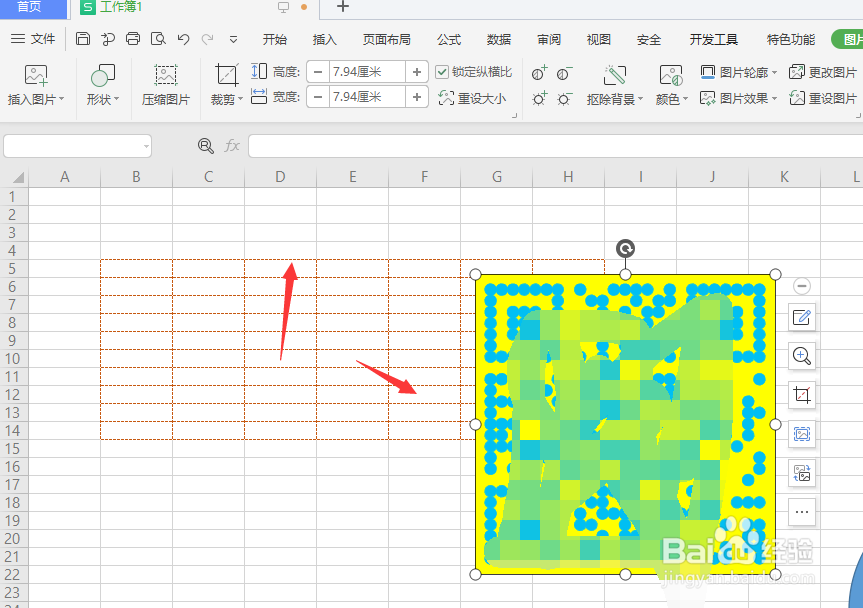
Task: Click the decrease brightness icon
Action: [564, 98]
